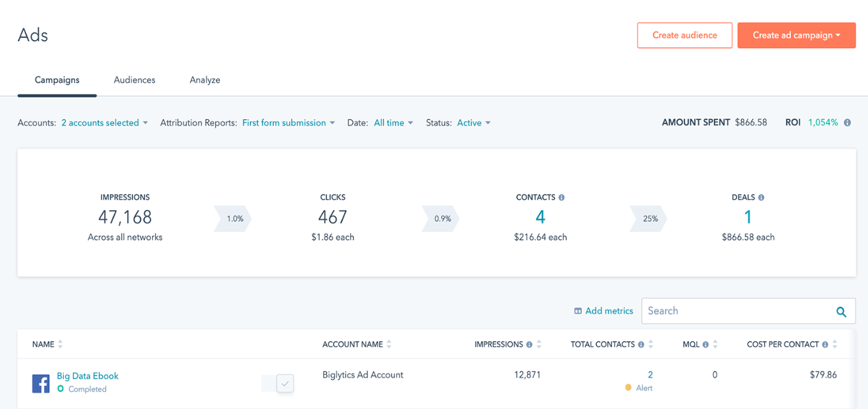This screenshot has width=868, height=409.
Task: Open the Create ad campaign menu
Action: tap(796, 36)
